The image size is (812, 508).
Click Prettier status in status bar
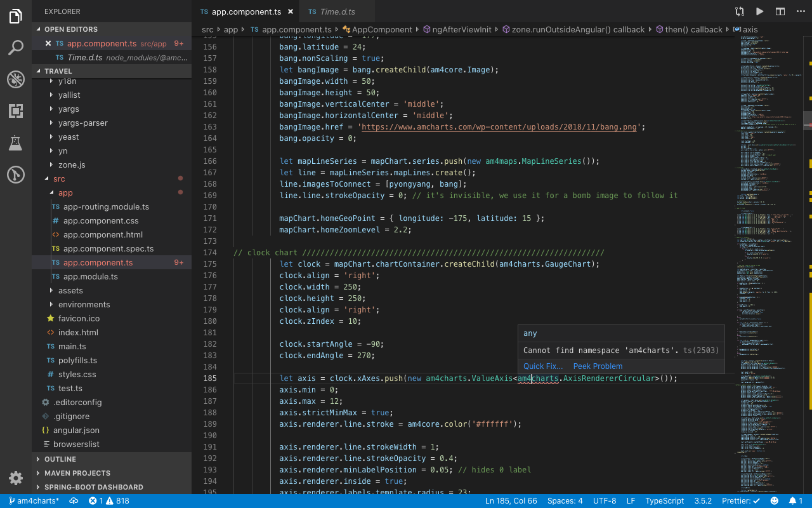(741, 501)
